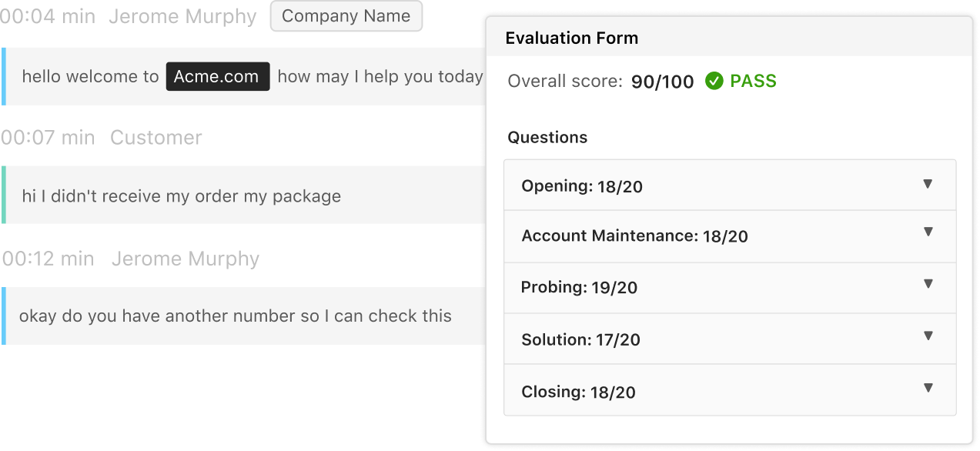
Task: Expand the Solution question arrow
Action: (x=928, y=336)
